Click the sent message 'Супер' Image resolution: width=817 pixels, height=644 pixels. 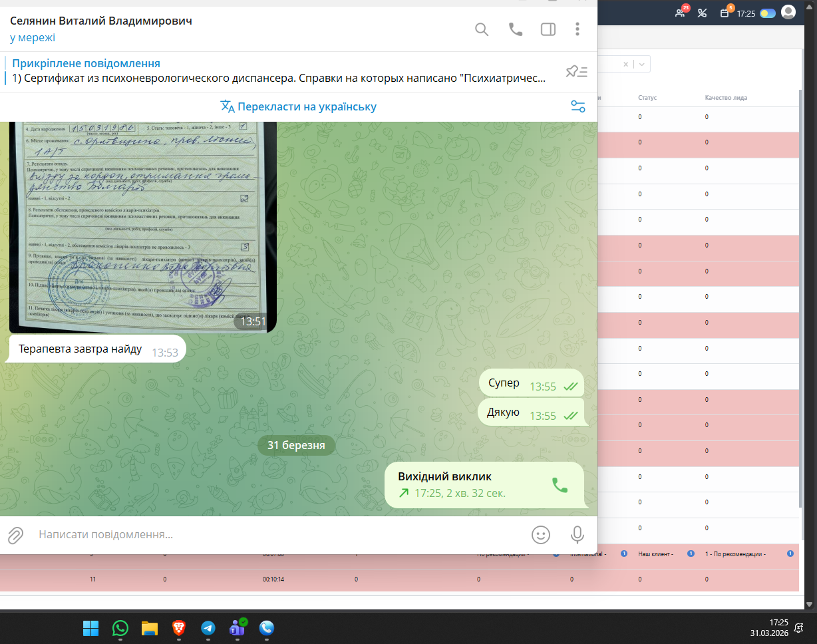point(532,384)
